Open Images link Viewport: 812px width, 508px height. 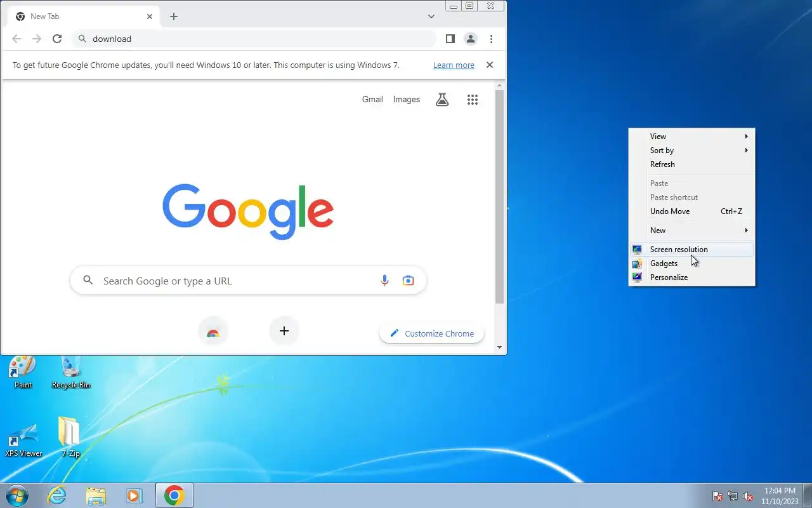(x=407, y=99)
